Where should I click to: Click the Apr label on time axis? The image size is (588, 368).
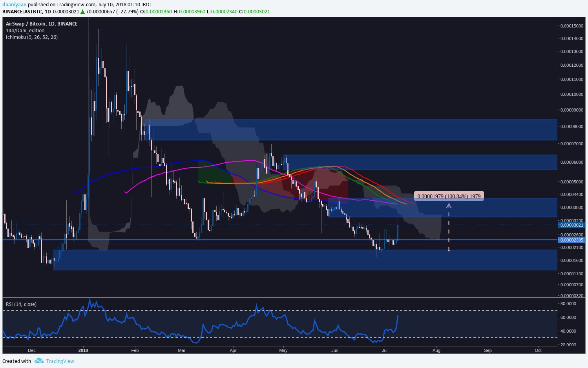pyautogui.click(x=233, y=350)
